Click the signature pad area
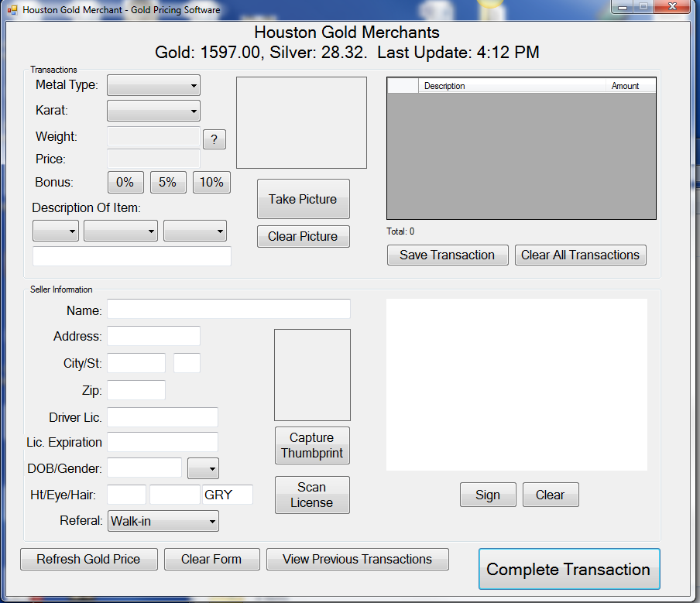Image resolution: width=700 pixels, height=603 pixels. pos(516,385)
